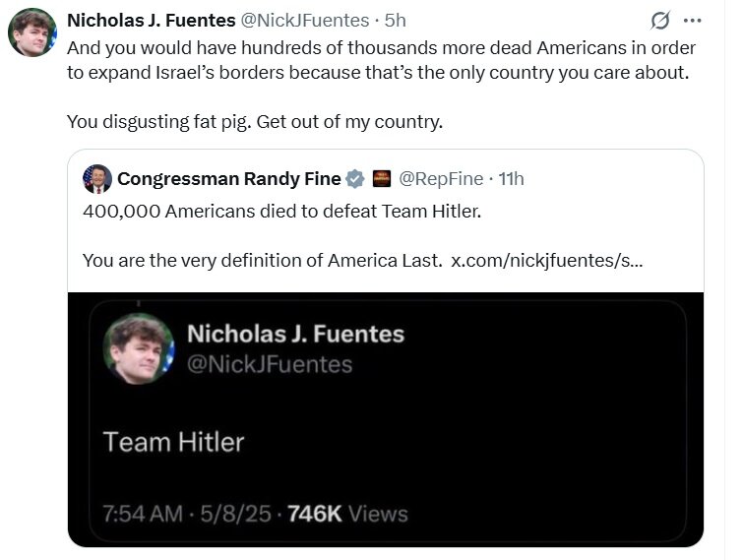Click the @NickJFuentes handle inside the screenshot
This screenshot has width=743, height=560.
pos(270,364)
